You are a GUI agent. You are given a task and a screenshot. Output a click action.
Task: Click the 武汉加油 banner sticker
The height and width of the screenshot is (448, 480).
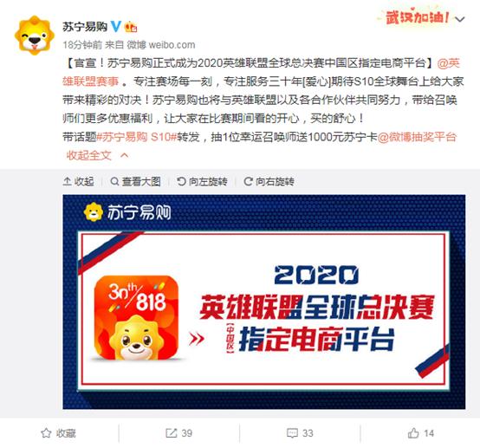pos(414,16)
